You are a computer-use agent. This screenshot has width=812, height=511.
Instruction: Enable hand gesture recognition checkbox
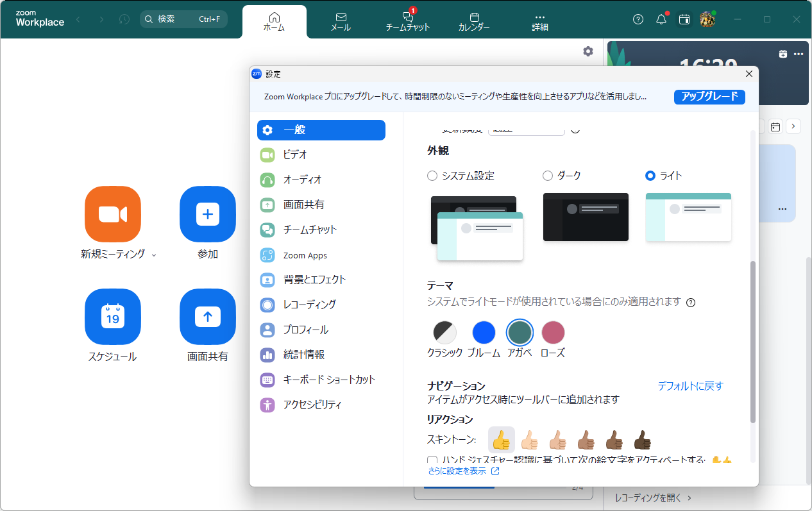[432, 460]
